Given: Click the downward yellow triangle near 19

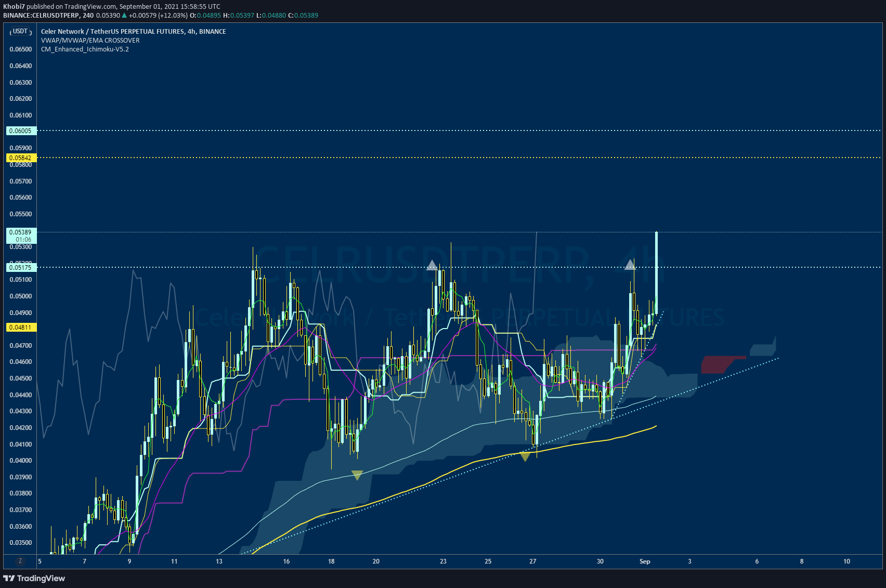Looking at the screenshot, I should point(357,475).
